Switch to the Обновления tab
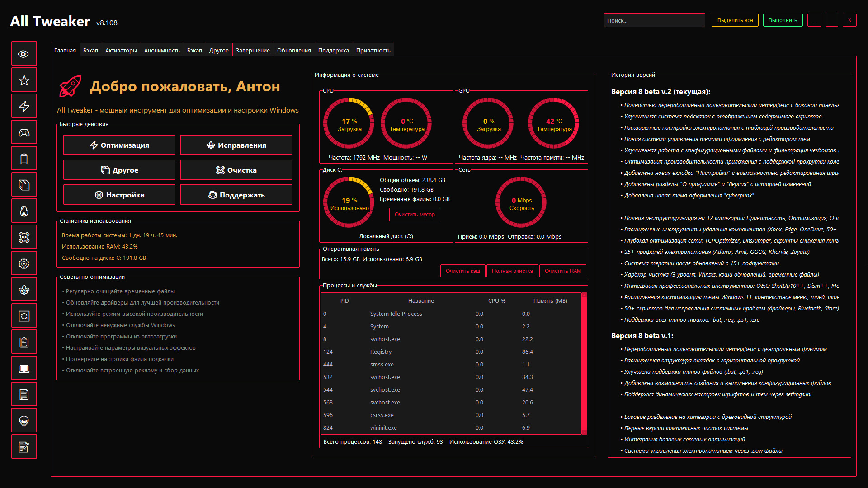This screenshot has height=488, width=868. [293, 50]
